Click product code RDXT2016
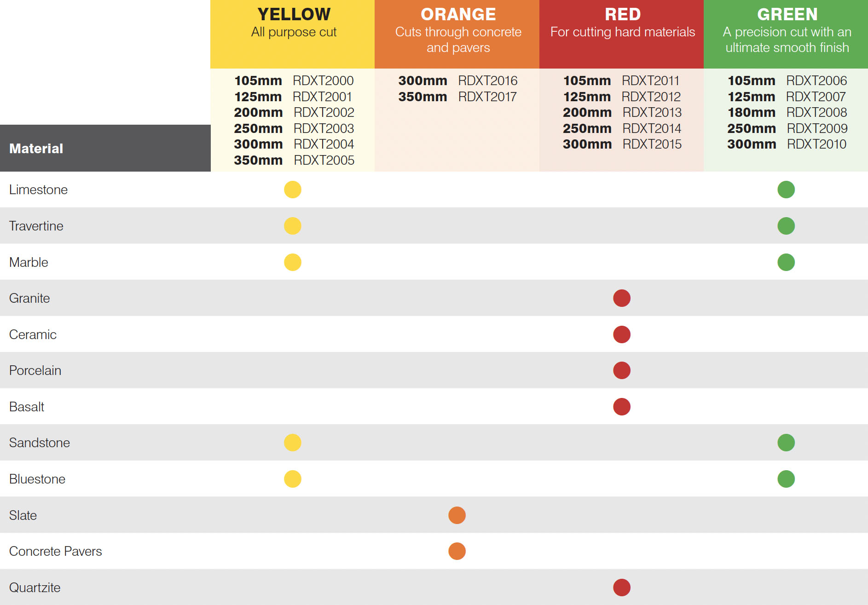 coord(488,81)
